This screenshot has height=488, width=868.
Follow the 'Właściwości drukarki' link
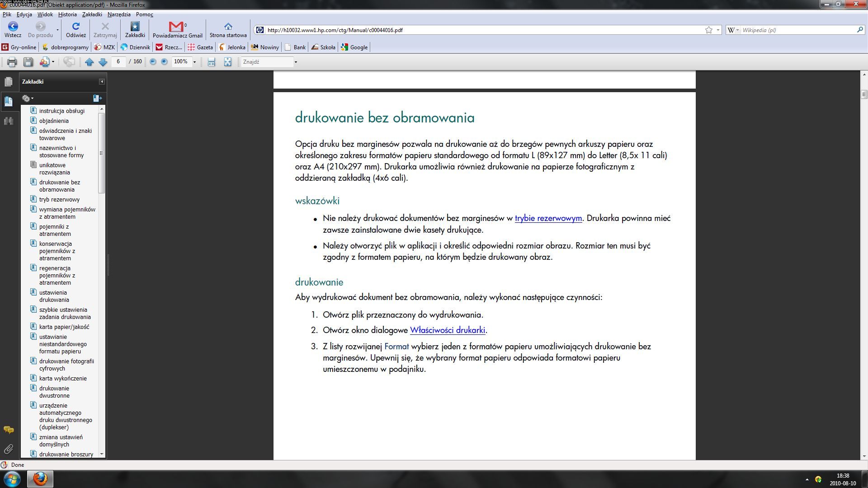click(447, 330)
